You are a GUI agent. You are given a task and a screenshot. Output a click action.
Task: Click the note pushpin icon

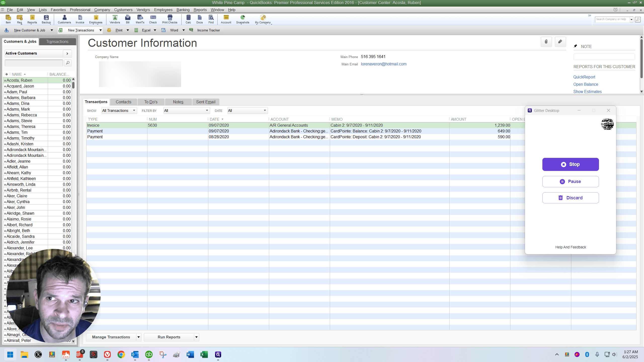pyautogui.click(x=575, y=46)
